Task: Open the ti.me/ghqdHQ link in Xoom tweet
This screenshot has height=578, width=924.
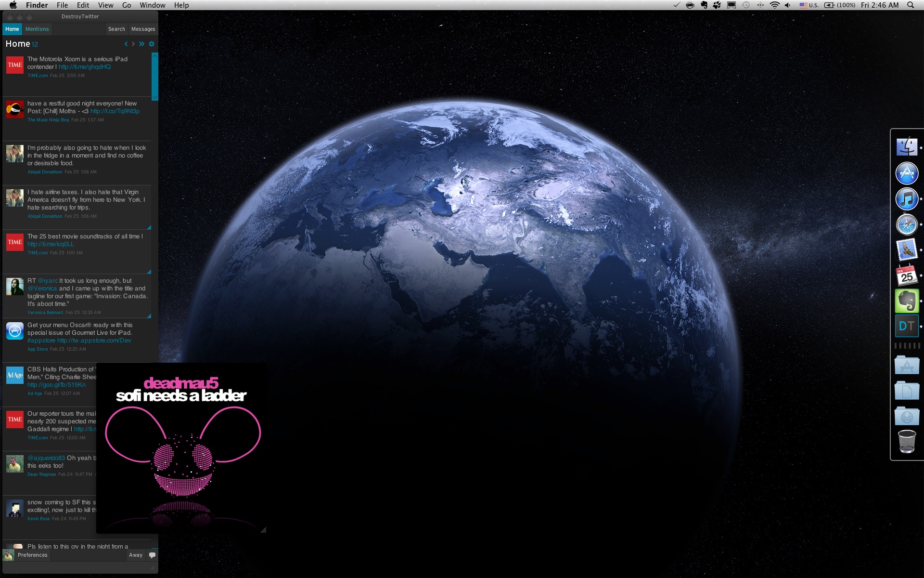Action: click(85, 67)
